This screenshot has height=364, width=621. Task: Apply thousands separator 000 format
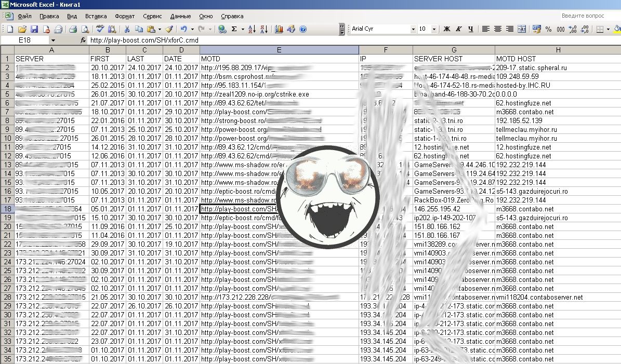[x=561, y=29]
